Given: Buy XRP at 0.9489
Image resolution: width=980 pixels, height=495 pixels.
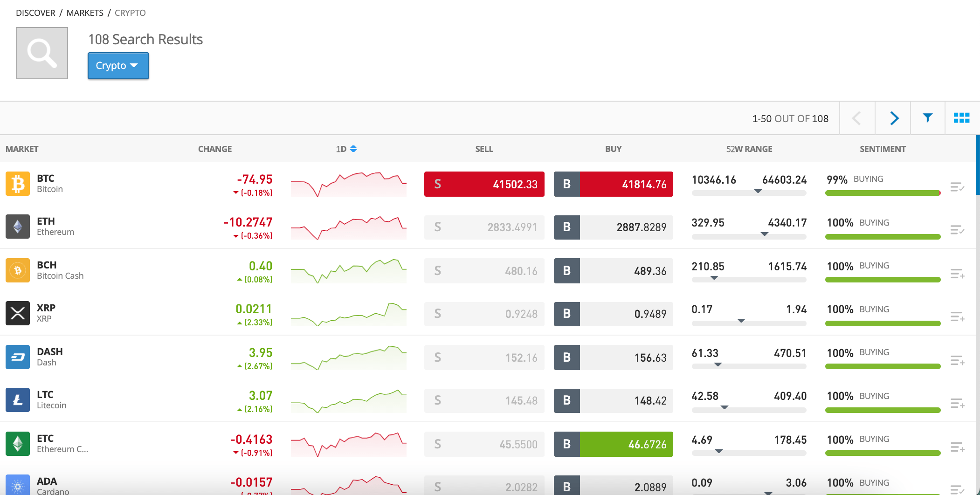Looking at the screenshot, I should pyautogui.click(x=614, y=314).
